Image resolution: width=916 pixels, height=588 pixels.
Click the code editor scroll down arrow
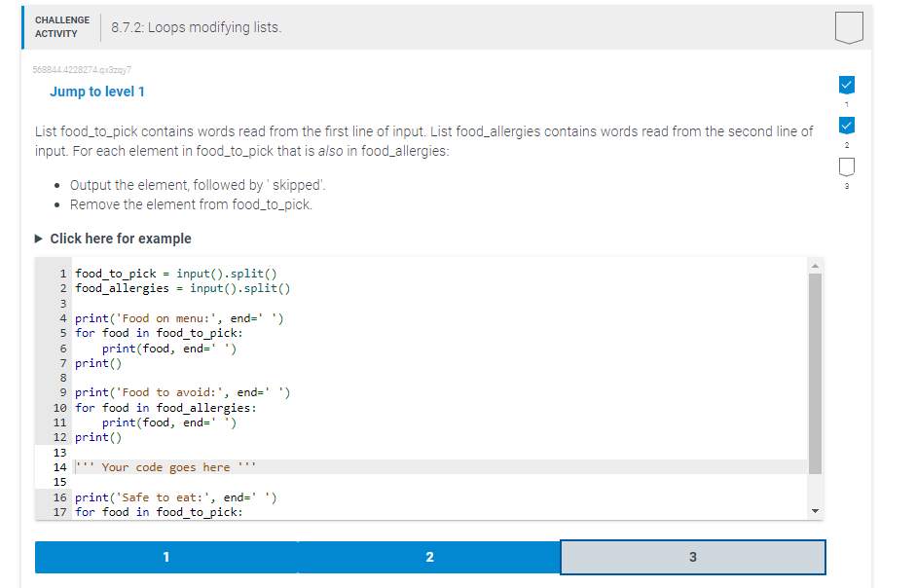point(815,511)
